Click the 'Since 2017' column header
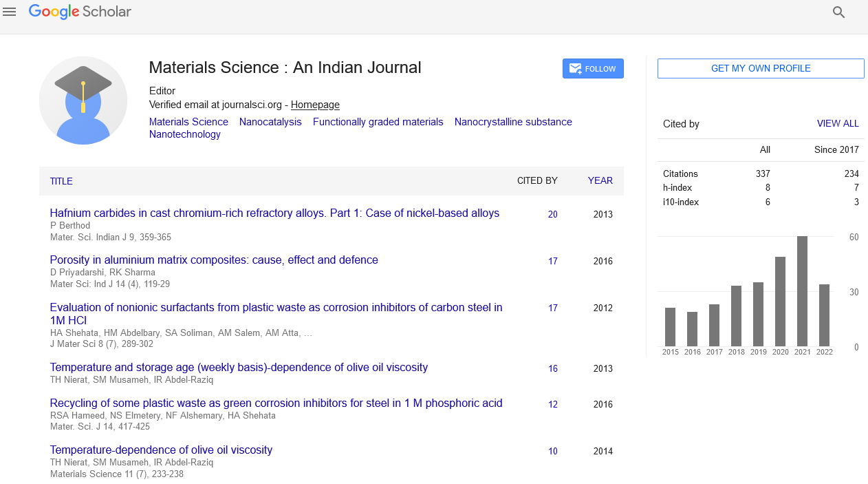This screenshot has height=484, width=868. [836, 149]
